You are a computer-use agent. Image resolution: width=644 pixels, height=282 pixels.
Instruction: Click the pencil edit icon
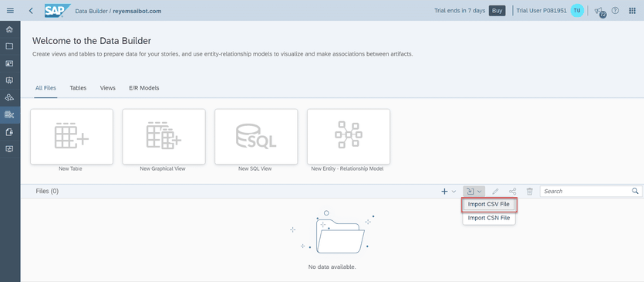[496, 192]
